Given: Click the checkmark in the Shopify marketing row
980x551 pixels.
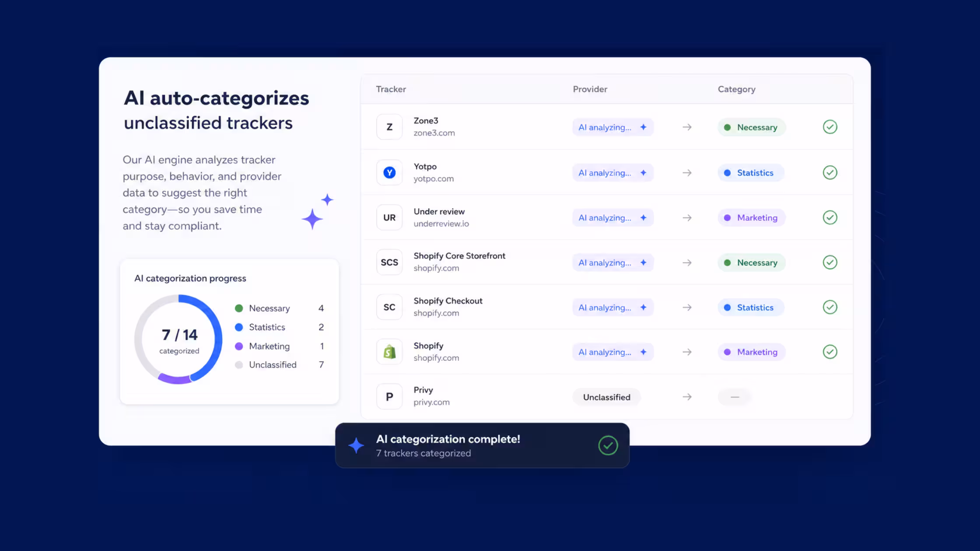Looking at the screenshot, I should 830,352.
